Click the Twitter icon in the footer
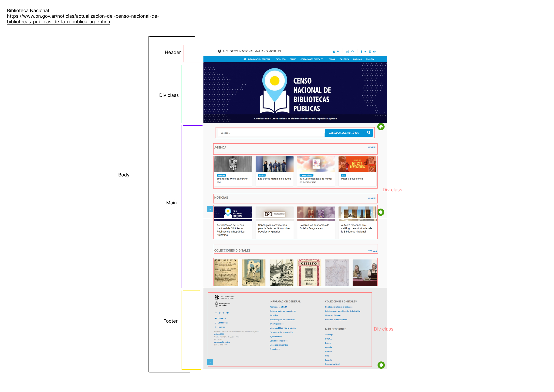Screen dimensions: 554x392 [220, 313]
